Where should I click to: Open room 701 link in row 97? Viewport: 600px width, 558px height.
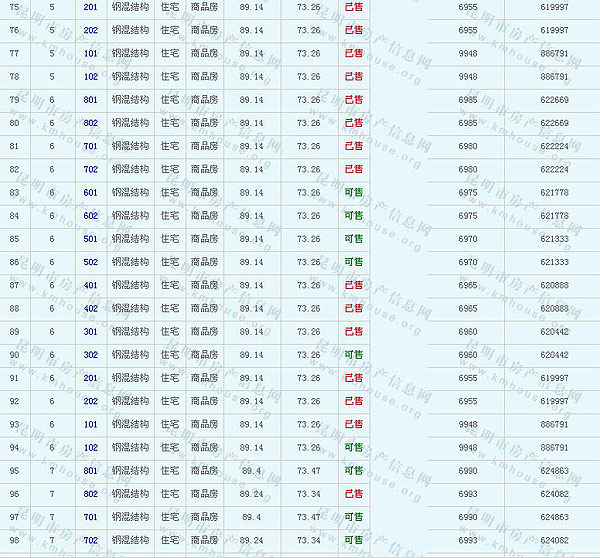point(91,517)
